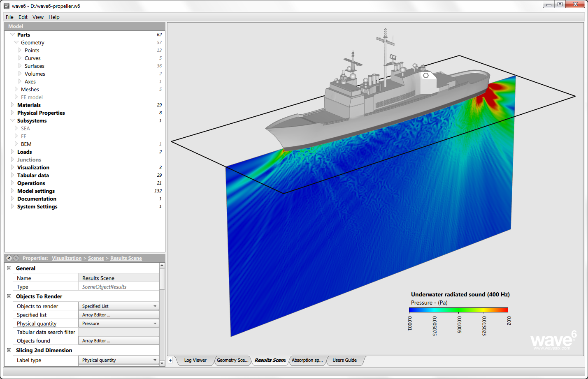Viewport: 588px width, 379px height.
Task: Follow the Results Scene breadcrumb link
Action: point(126,258)
